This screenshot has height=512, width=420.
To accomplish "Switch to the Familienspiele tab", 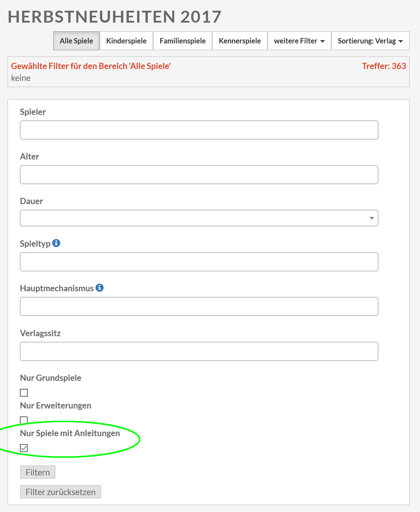I will 183,41.
